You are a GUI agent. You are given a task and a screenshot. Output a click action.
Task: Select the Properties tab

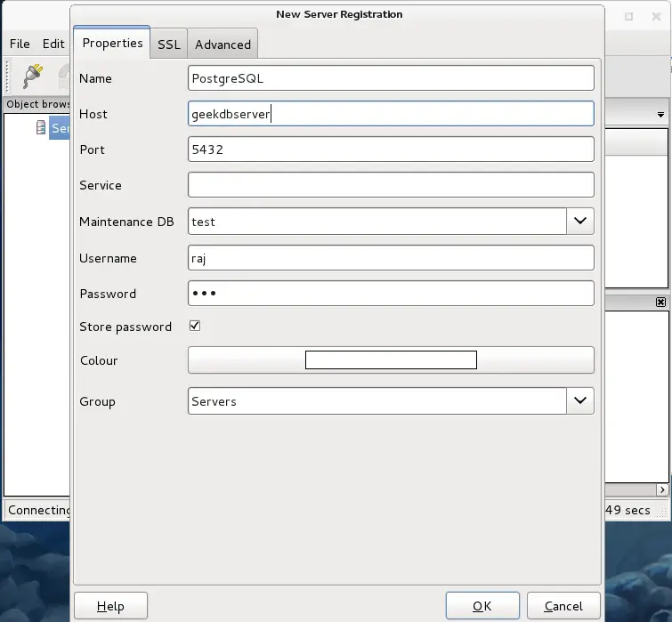(x=112, y=44)
